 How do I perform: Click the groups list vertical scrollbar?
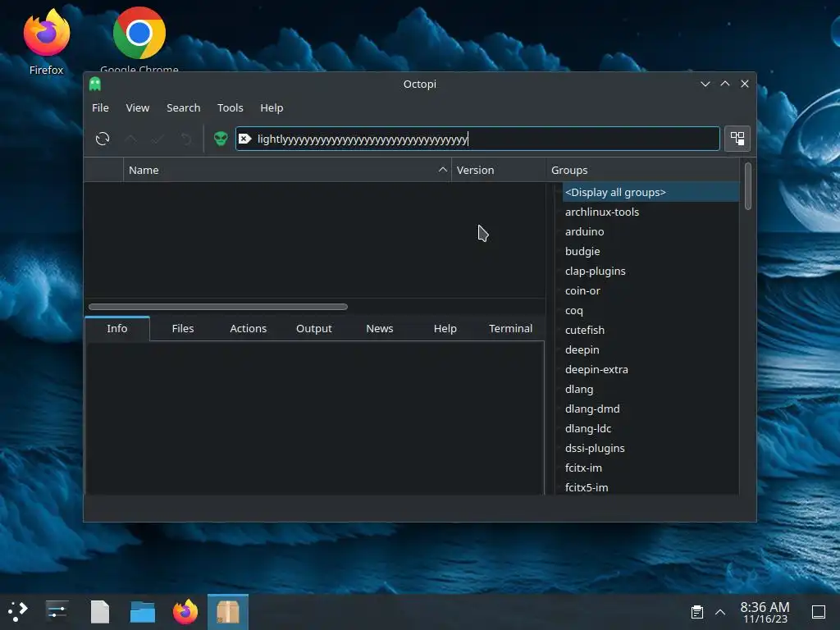748,186
